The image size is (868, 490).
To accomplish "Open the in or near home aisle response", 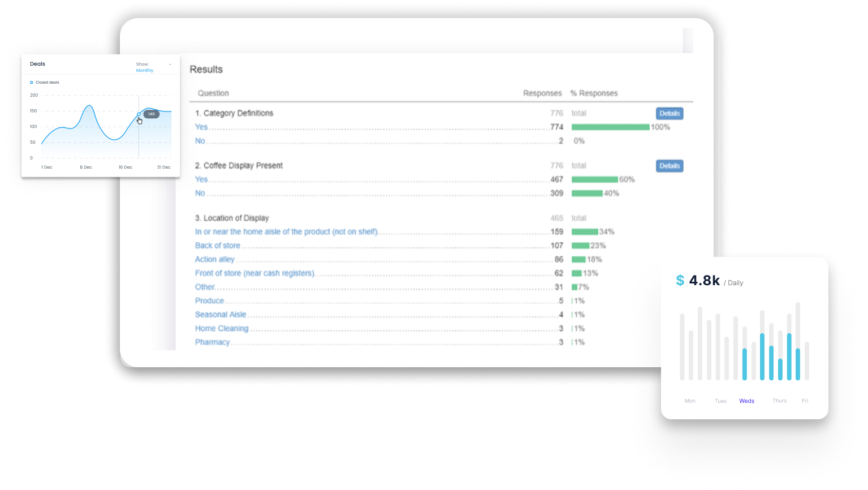I will click(x=286, y=232).
